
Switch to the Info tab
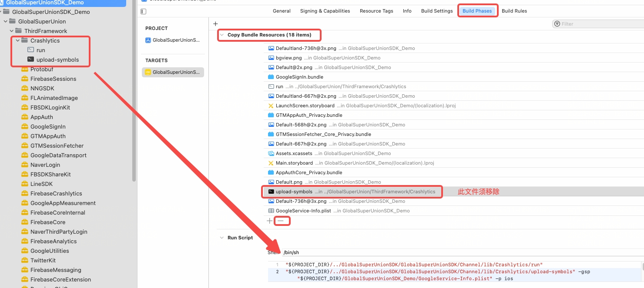click(x=407, y=11)
